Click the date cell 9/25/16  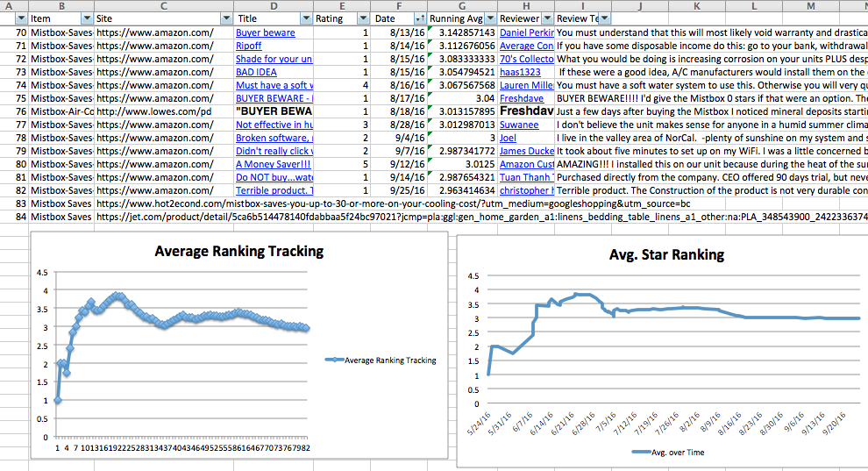pyautogui.click(x=399, y=190)
